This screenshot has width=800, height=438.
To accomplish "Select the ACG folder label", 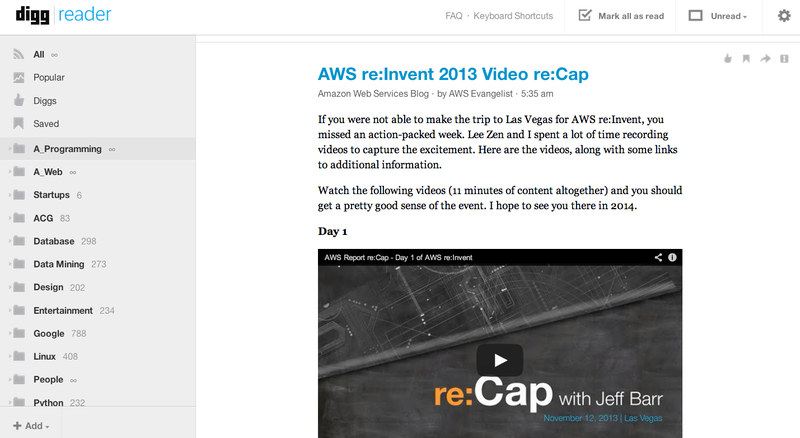I will click(x=43, y=218).
